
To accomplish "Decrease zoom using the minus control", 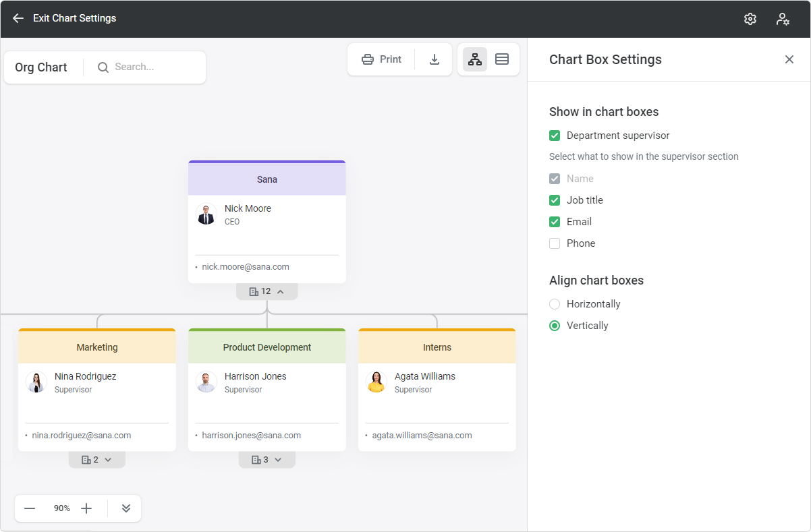I will click(x=30, y=508).
